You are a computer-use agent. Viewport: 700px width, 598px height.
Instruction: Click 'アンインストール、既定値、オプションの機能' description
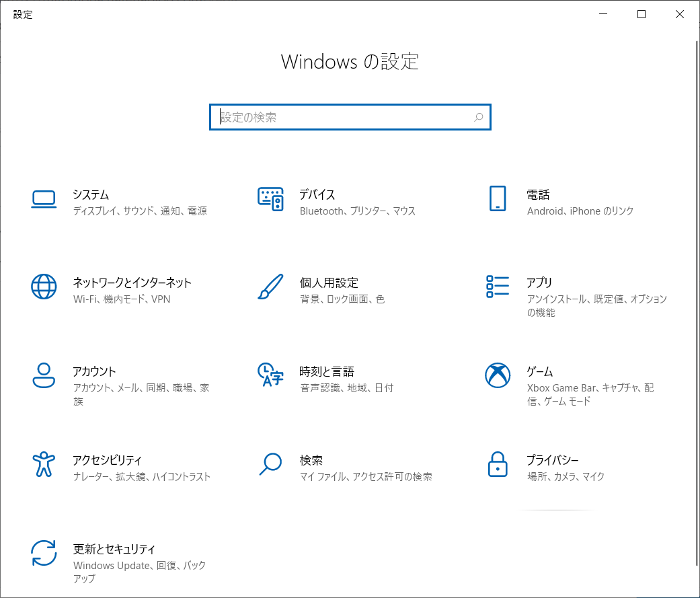(x=597, y=305)
